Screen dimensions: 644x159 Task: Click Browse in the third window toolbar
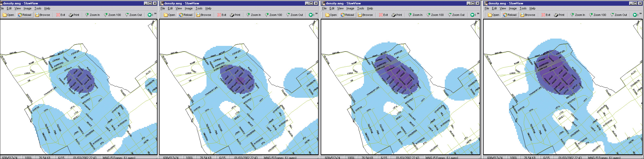point(365,15)
